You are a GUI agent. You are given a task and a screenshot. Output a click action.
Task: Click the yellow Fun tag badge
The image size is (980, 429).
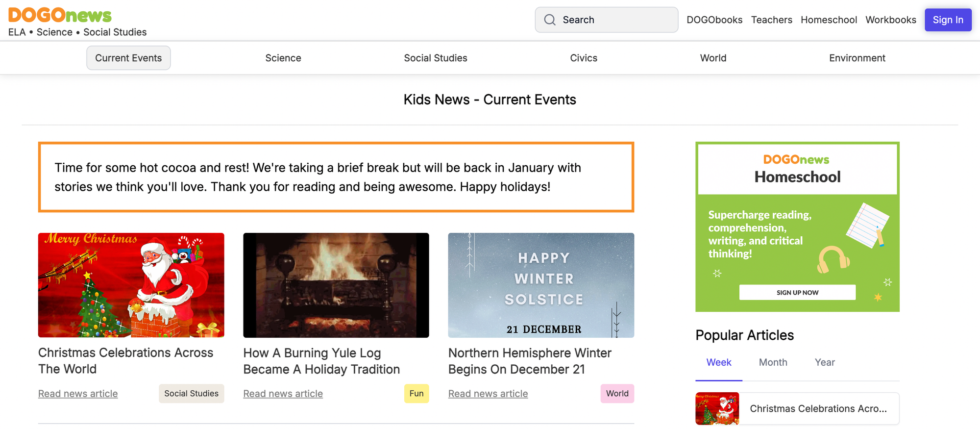coord(416,394)
